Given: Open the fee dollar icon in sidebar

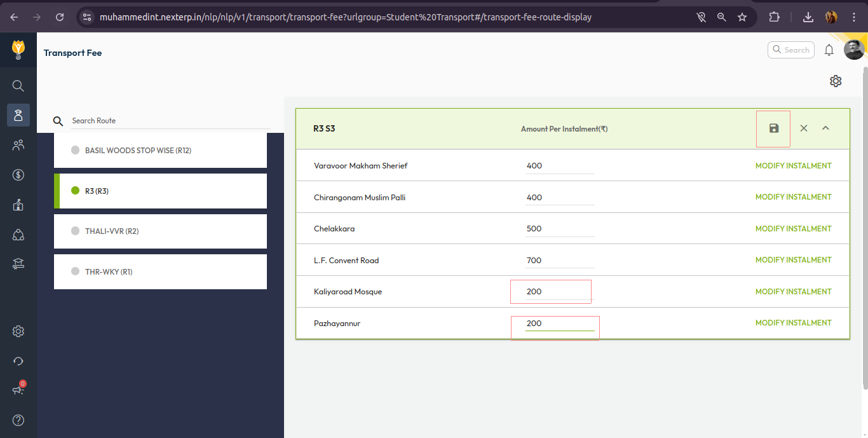Looking at the screenshot, I should [x=18, y=175].
